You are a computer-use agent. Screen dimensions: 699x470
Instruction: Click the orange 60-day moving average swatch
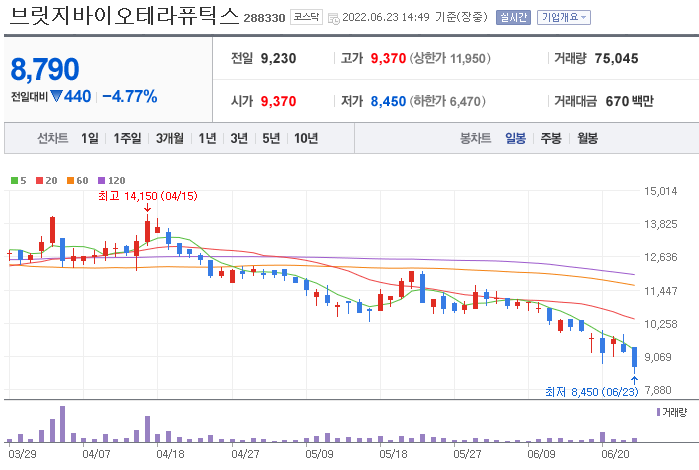click(70, 181)
